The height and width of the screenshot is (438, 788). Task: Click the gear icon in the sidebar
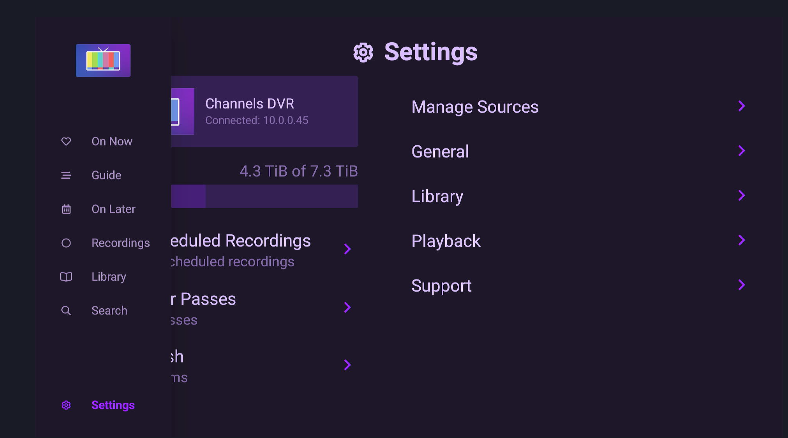pyautogui.click(x=66, y=405)
